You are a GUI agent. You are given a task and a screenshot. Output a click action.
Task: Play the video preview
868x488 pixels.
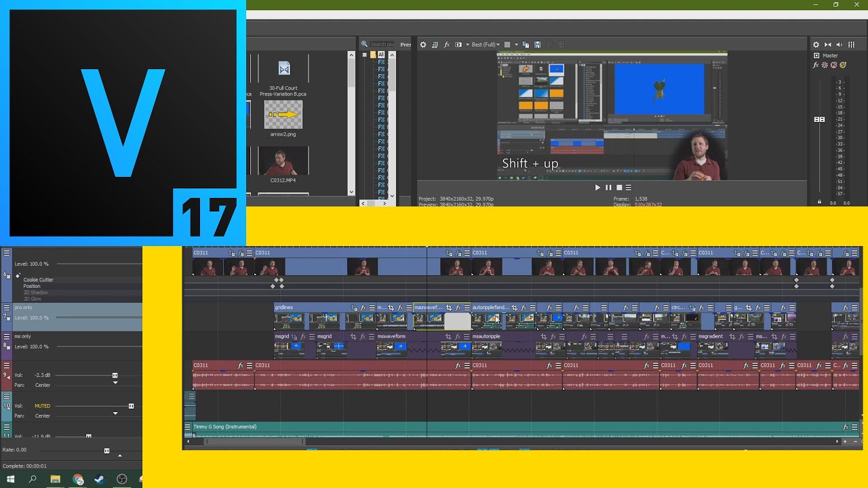[x=597, y=188]
